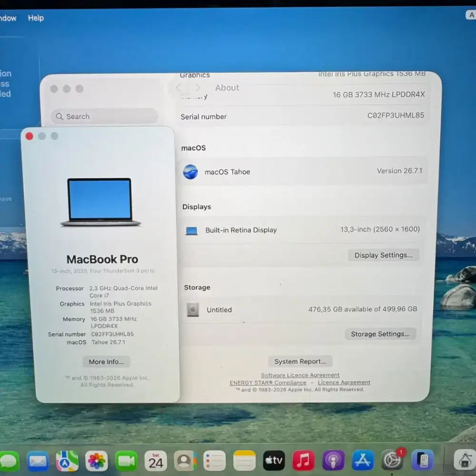Open Messages from the Dock
The width and height of the screenshot is (476, 476).
pyautogui.click(x=9, y=461)
